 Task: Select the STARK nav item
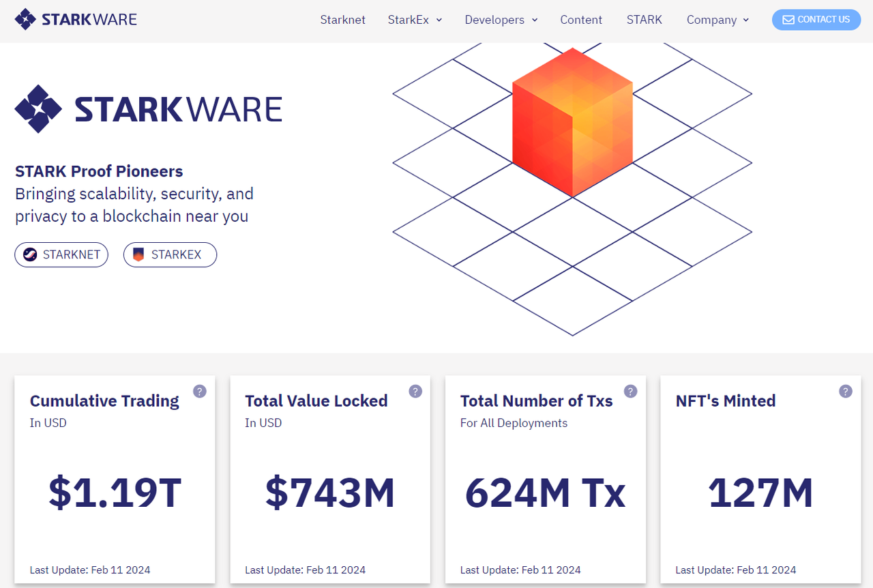(644, 20)
